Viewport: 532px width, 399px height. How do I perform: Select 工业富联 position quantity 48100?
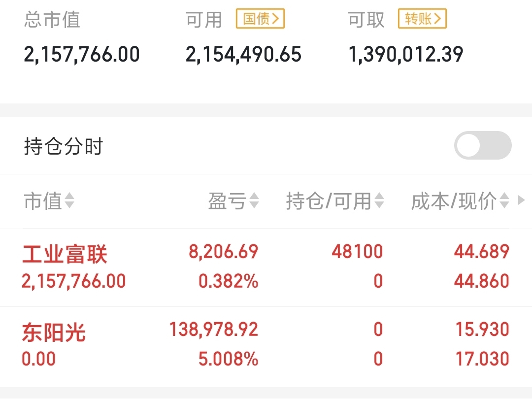[357, 252]
